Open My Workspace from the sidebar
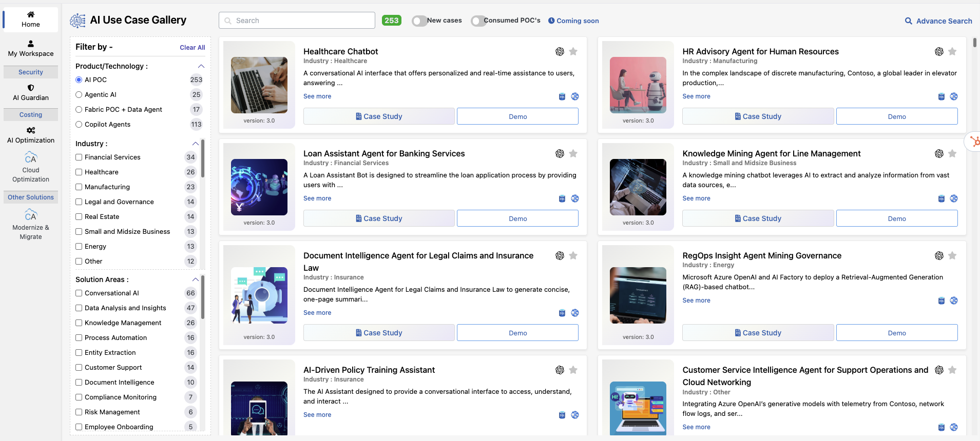980x441 pixels. coord(31,49)
